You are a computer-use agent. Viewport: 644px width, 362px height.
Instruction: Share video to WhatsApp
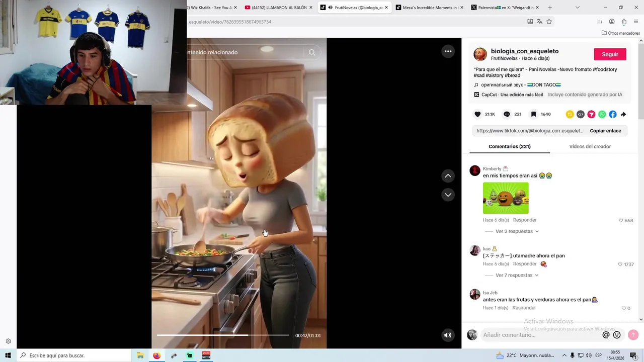(602, 114)
